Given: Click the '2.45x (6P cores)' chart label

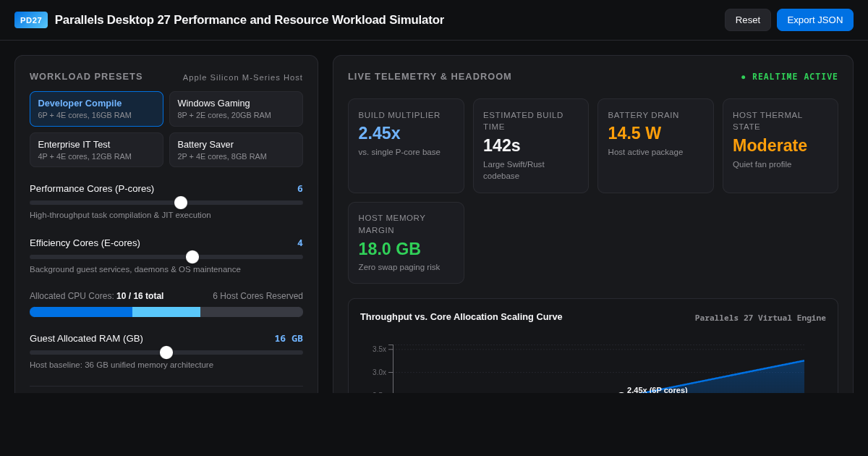Looking at the screenshot, I should [x=658, y=389].
